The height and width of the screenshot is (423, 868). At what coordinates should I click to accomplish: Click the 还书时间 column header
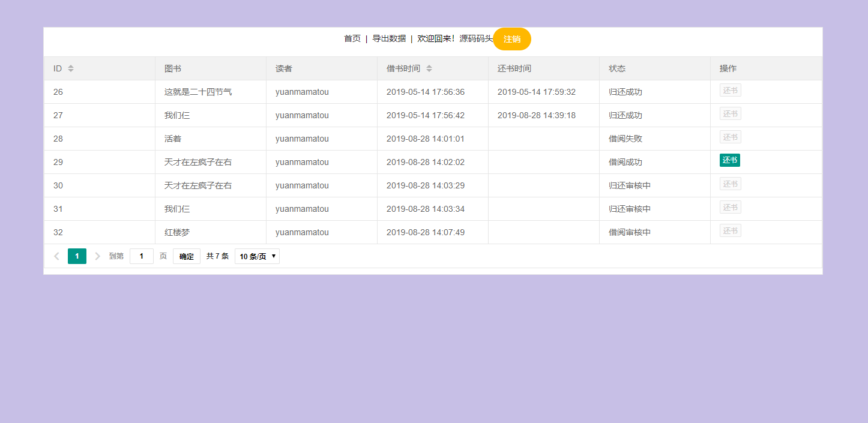(x=514, y=68)
